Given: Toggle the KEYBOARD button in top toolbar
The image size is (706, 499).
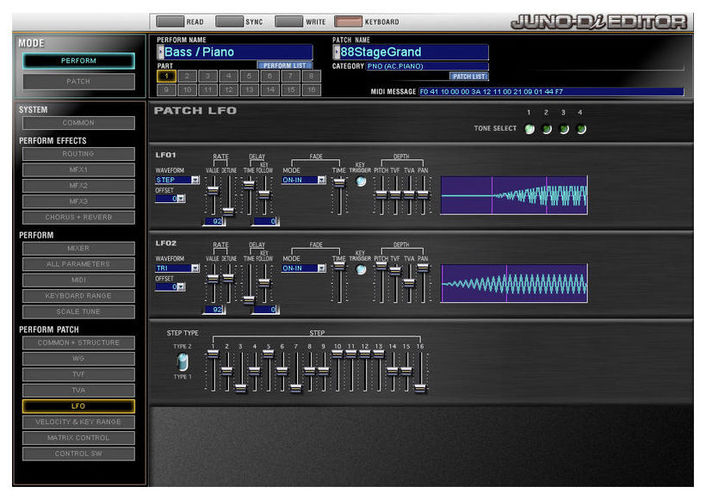Looking at the screenshot, I should click(x=348, y=21).
